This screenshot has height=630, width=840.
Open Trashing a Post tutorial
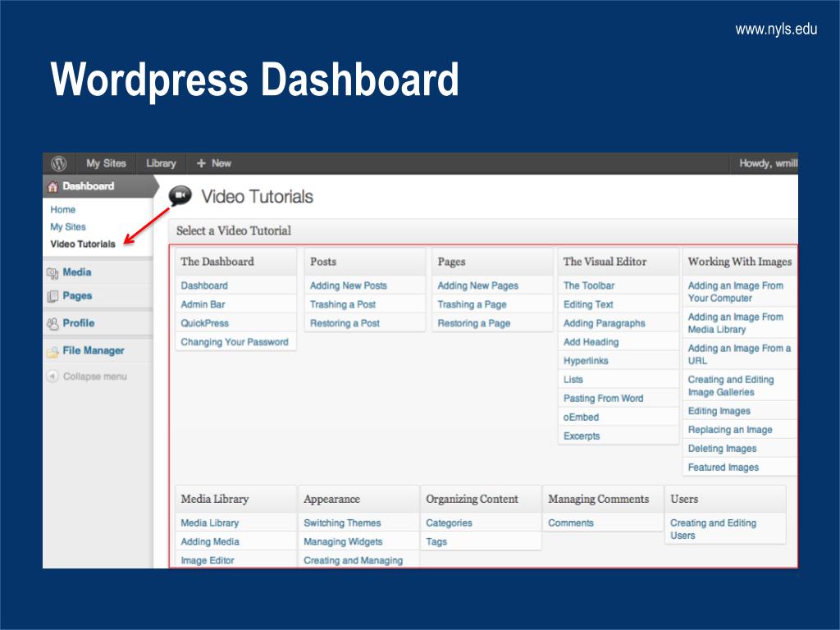pyautogui.click(x=342, y=304)
